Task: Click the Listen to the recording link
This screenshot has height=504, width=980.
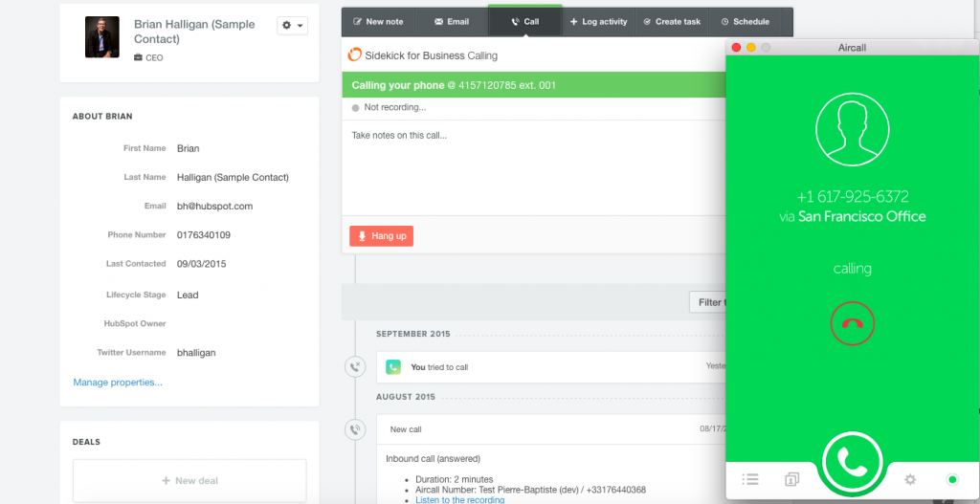Action: 459,499
